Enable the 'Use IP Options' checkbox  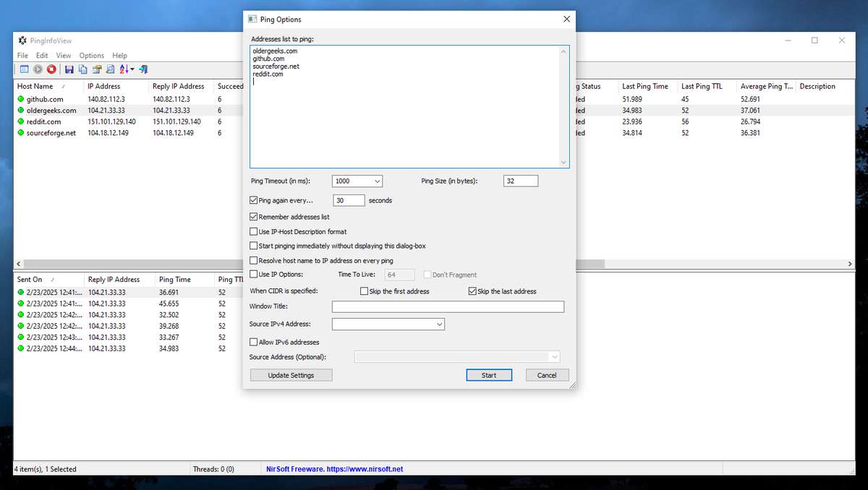(254, 274)
